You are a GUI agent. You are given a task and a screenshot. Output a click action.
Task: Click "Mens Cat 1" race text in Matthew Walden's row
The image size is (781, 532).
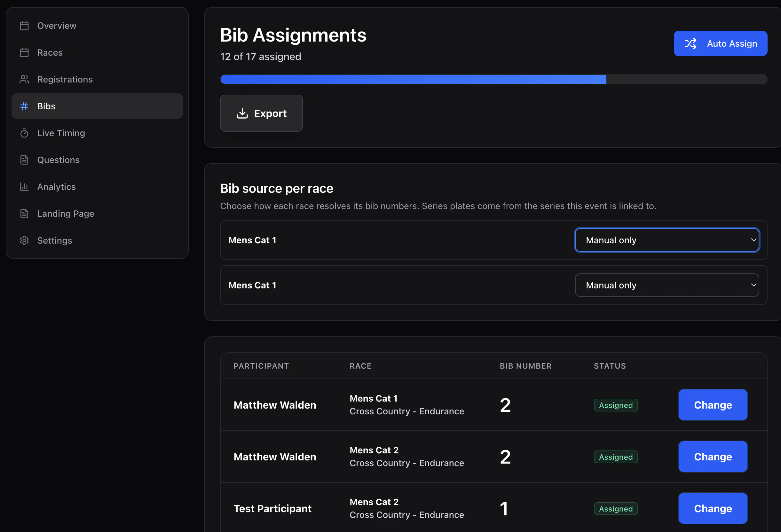(373, 399)
